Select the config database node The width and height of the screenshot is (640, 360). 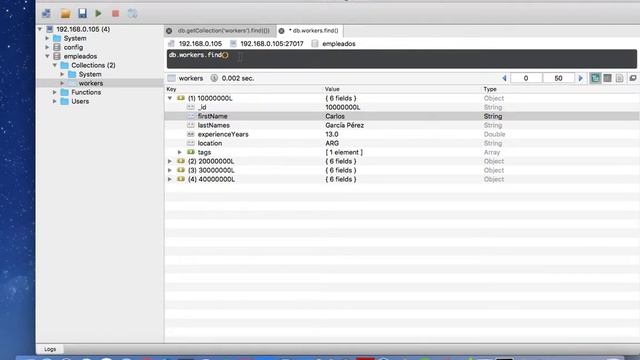[x=73, y=47]
